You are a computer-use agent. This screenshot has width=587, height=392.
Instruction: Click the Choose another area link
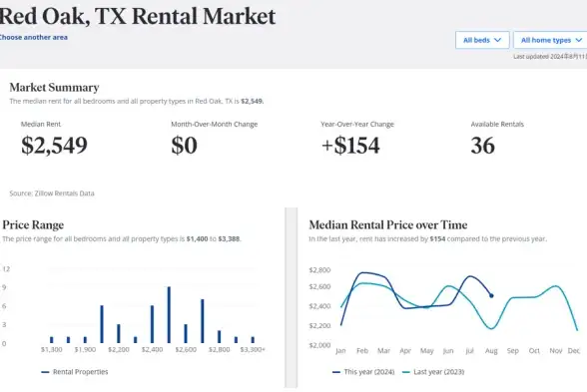tap(33, 38)
